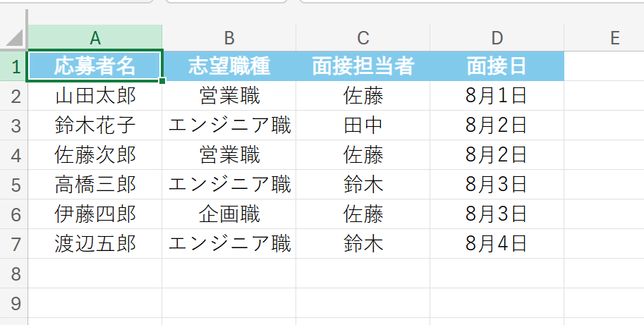
Task: Select the cell containing 山田太郎
Action: (95, 96)
